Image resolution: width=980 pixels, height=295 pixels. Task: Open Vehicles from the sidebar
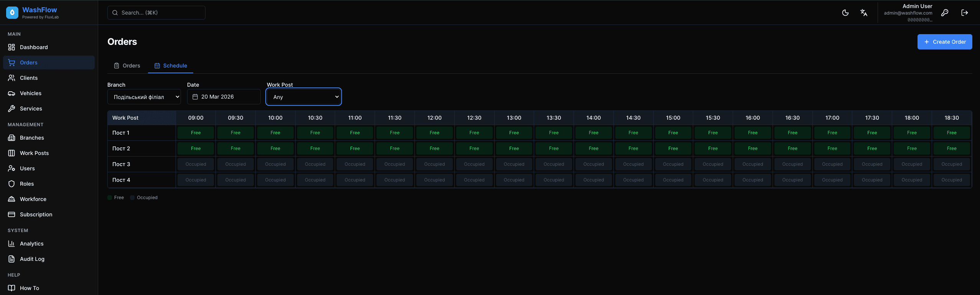pyautogui.click(x=31, y=93)
